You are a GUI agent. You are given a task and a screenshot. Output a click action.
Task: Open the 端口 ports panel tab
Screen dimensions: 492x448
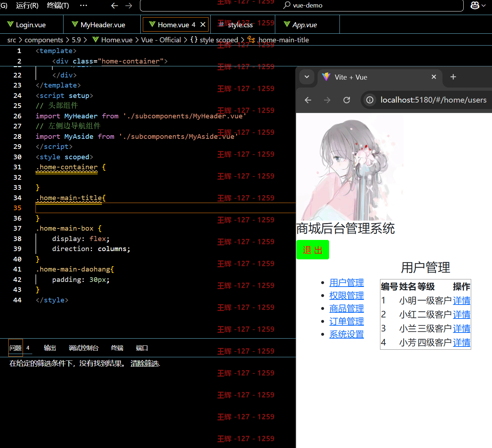142,348
